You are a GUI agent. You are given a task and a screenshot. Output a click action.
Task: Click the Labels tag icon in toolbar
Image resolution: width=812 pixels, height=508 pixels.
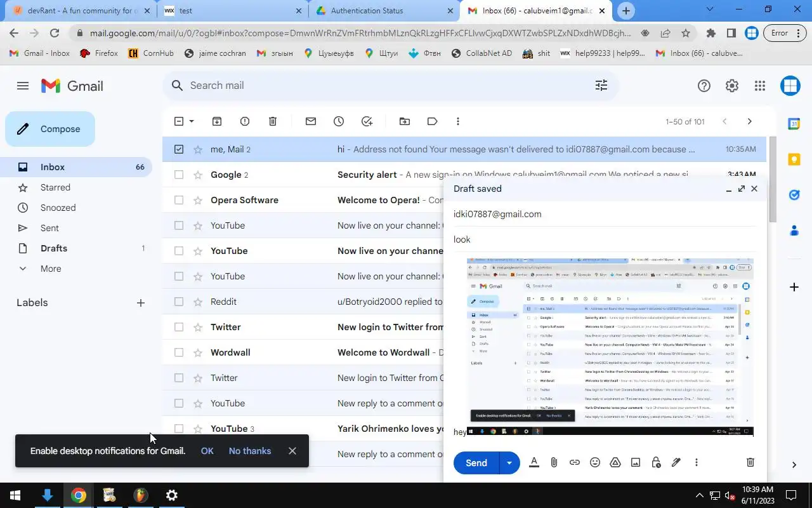click(433, 121)
